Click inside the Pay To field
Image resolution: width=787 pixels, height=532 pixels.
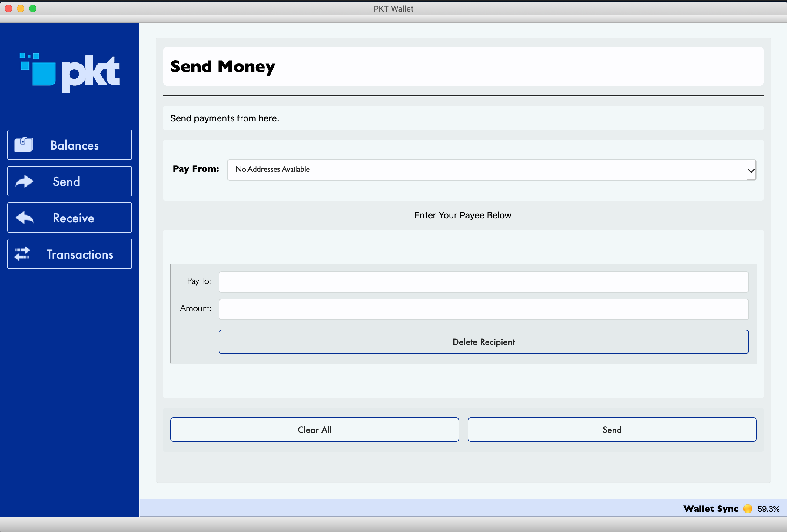[x=483, y=281]
